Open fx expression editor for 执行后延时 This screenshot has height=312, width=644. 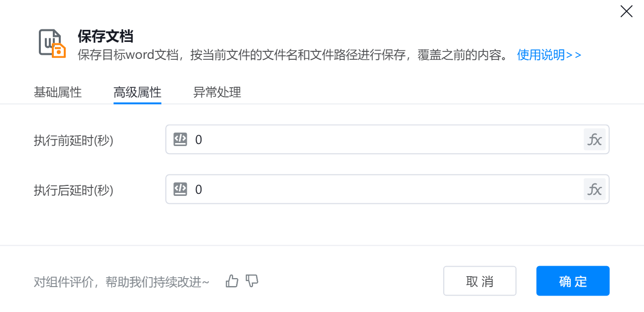594,189
